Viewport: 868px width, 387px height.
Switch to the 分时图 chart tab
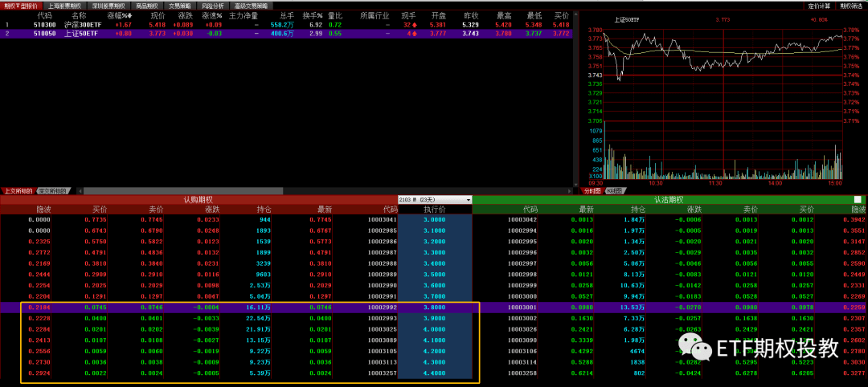click(592, 191)
